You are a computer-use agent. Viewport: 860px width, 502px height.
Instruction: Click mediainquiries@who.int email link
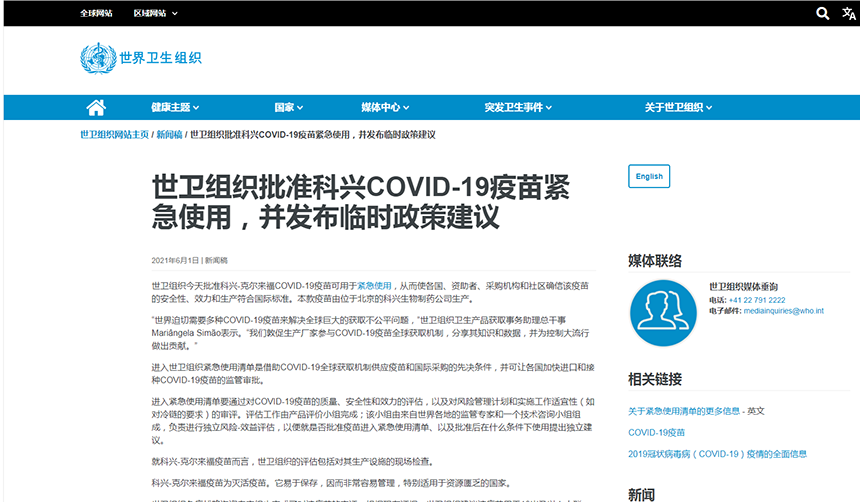pos(784,311)
